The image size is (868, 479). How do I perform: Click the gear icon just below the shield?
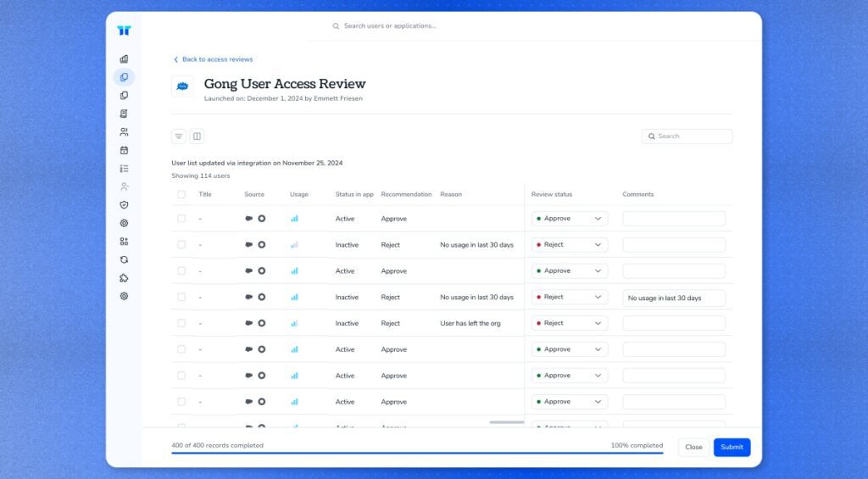[124, 223]
